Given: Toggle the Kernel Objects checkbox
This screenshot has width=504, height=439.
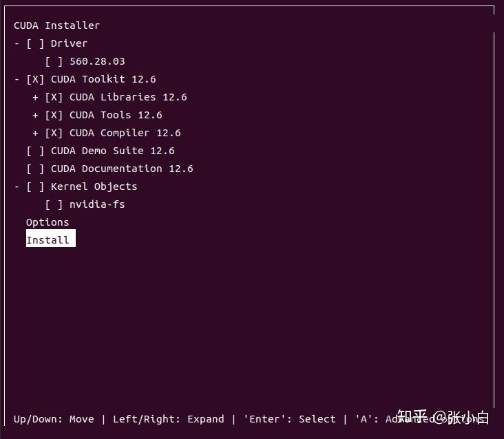Looking at the screenshot, I should pos(36,186).
